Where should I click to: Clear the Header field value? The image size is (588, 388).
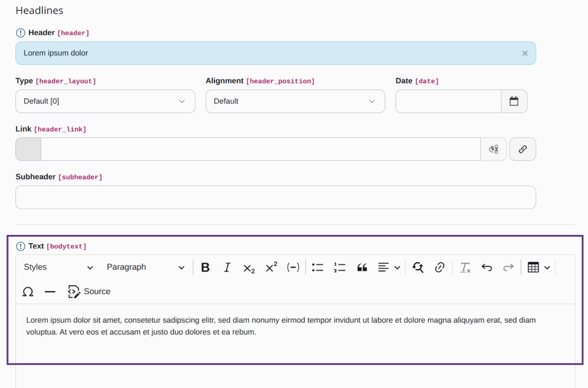525,54
